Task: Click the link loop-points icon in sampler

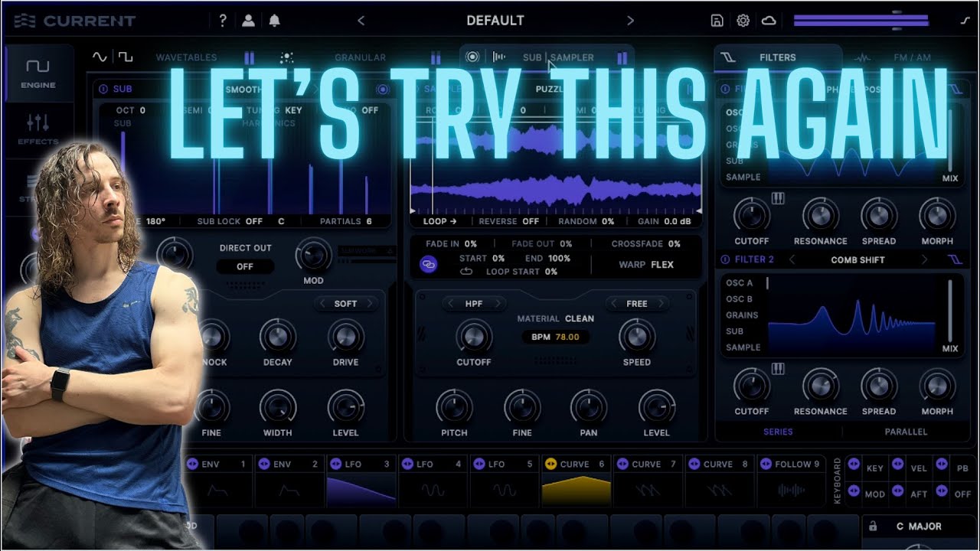Action: [428, 264]
